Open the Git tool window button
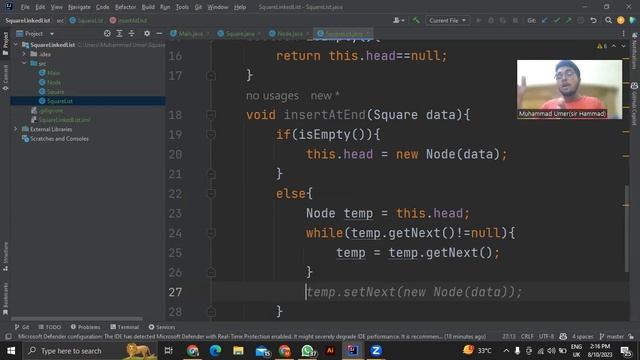Viewport: 640px width, 360px height. click(22, 327)
